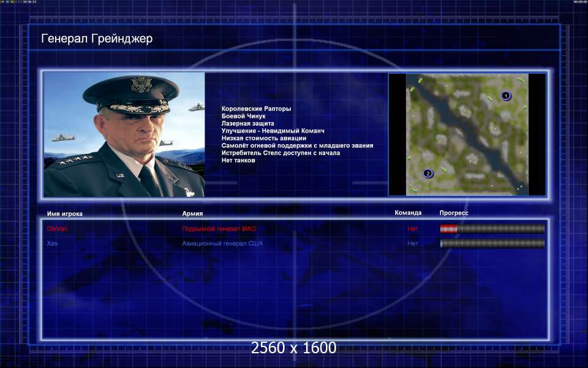
Task: Select the blue player name Xas
Action: point(52,243)
